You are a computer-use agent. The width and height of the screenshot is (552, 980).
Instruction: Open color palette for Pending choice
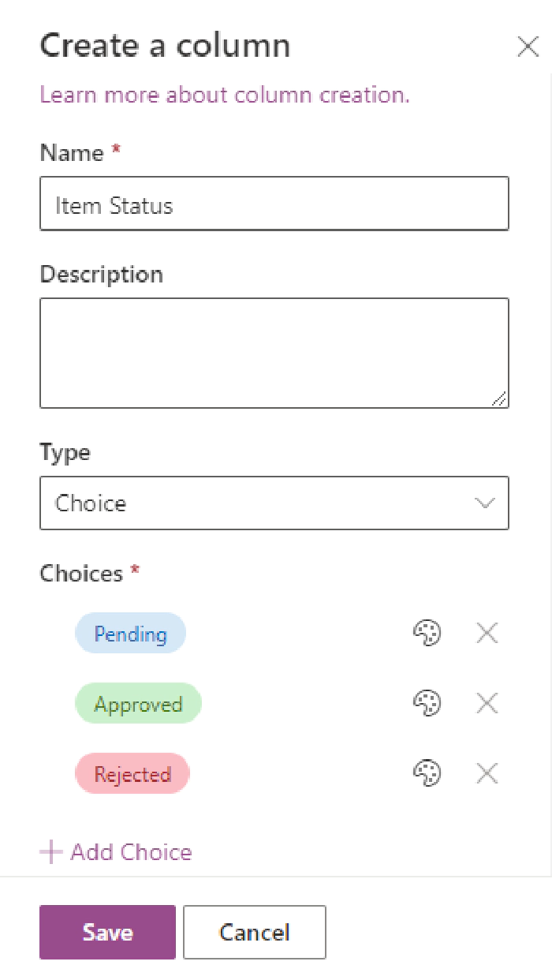click(427, 633)
